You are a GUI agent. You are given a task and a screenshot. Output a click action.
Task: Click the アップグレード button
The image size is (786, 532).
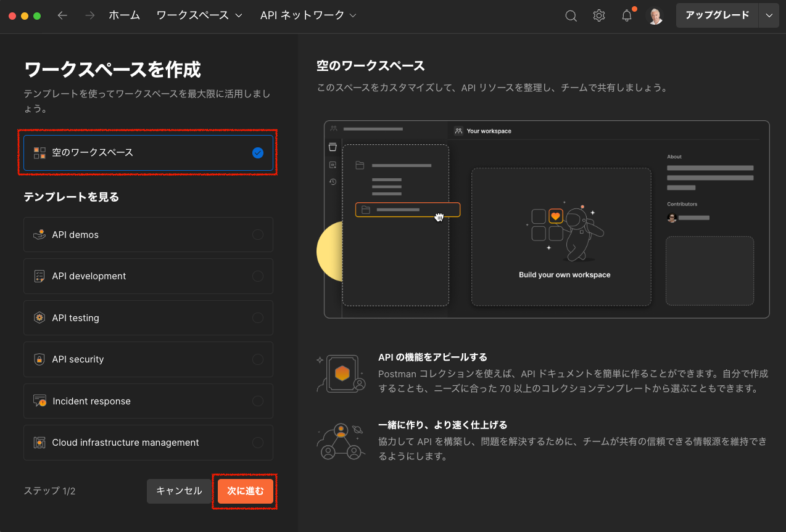pos(718,15)
